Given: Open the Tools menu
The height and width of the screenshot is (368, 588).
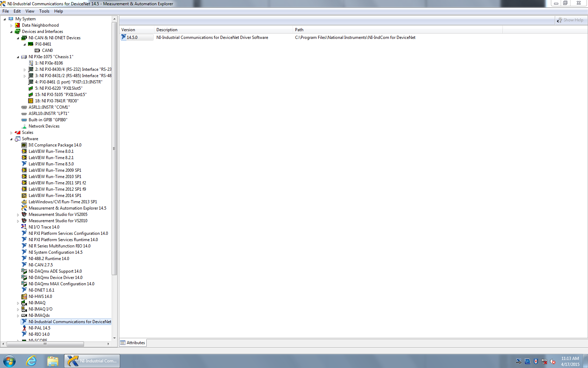Looking at the screenshot, I should point(44,11).
